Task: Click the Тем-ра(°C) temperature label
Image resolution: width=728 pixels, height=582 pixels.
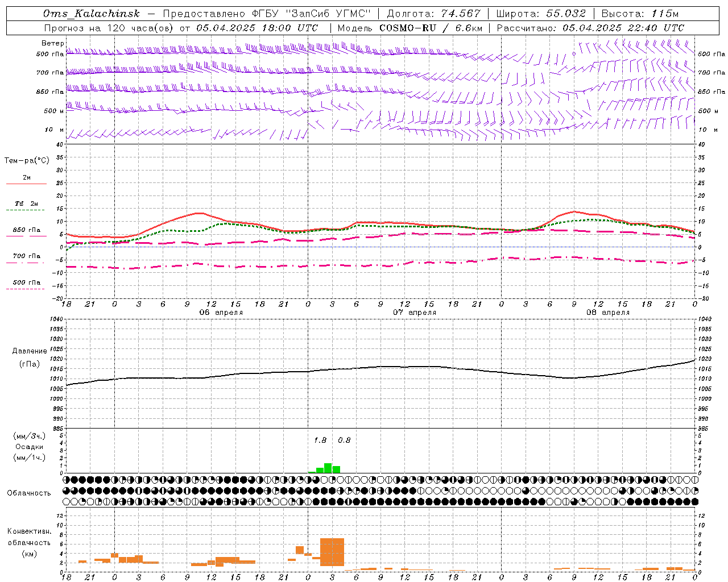Action: tap(27, 161)
